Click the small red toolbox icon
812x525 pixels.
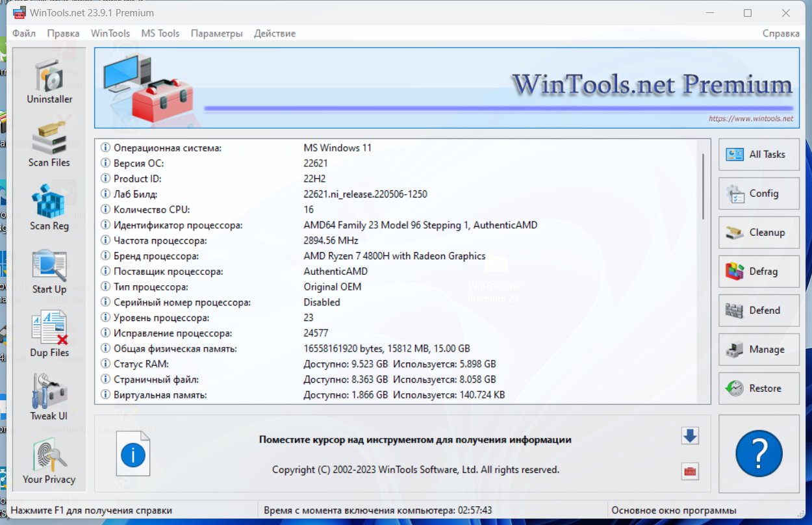690,472
